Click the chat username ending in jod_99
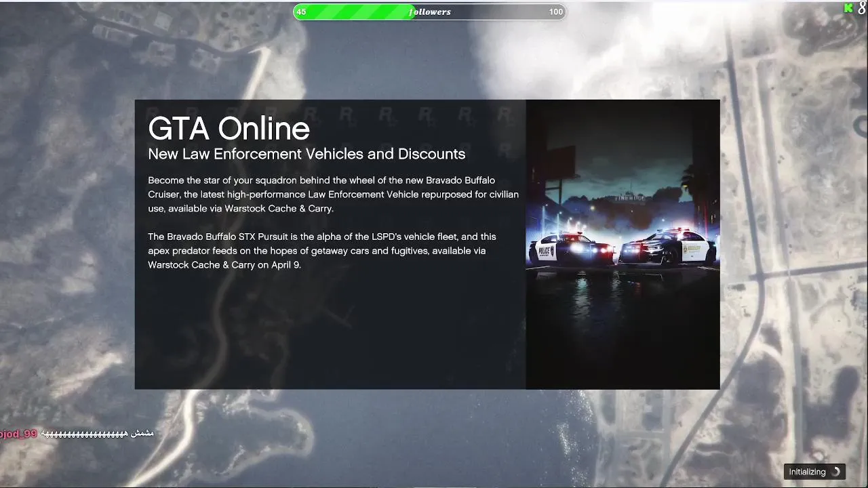 [18, 434]
